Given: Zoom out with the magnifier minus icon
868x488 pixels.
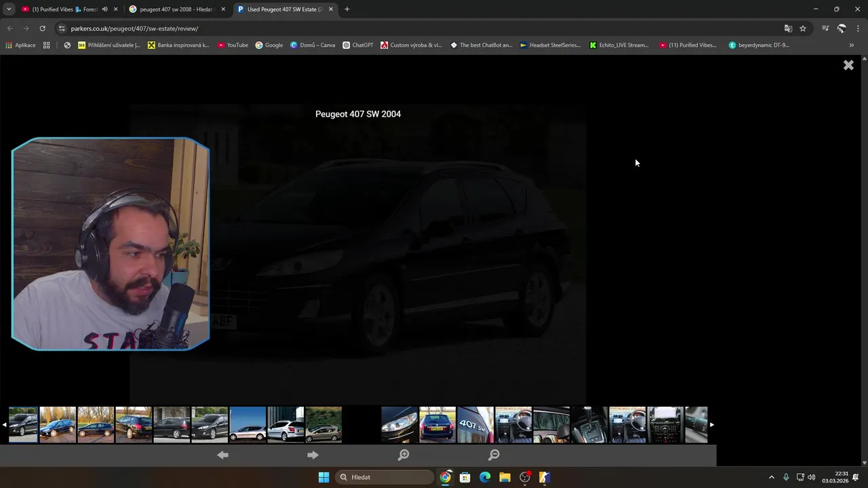Looking at the screenshot, I should 494,455.
